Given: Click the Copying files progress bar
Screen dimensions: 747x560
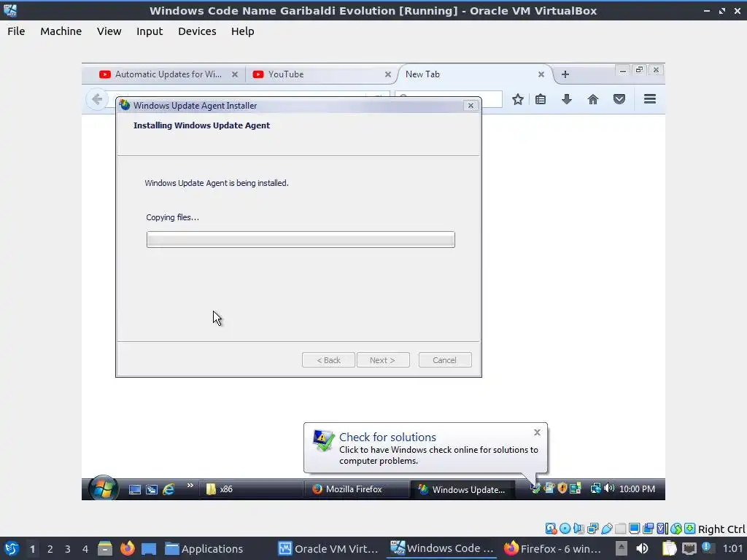Looking at the screenshot, I should click(x=301, y=239).
